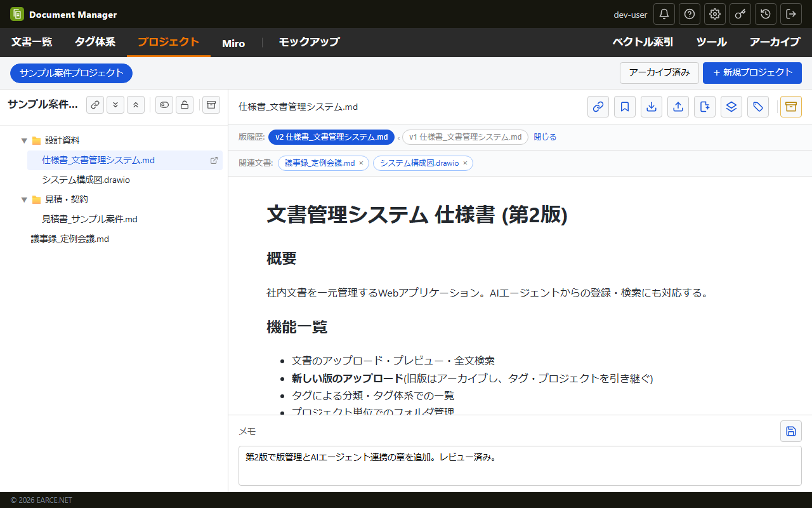Expand all folders with double-down chevron
Image resolution: width=812 pixels, height=508 pixels.
(115, 105)
